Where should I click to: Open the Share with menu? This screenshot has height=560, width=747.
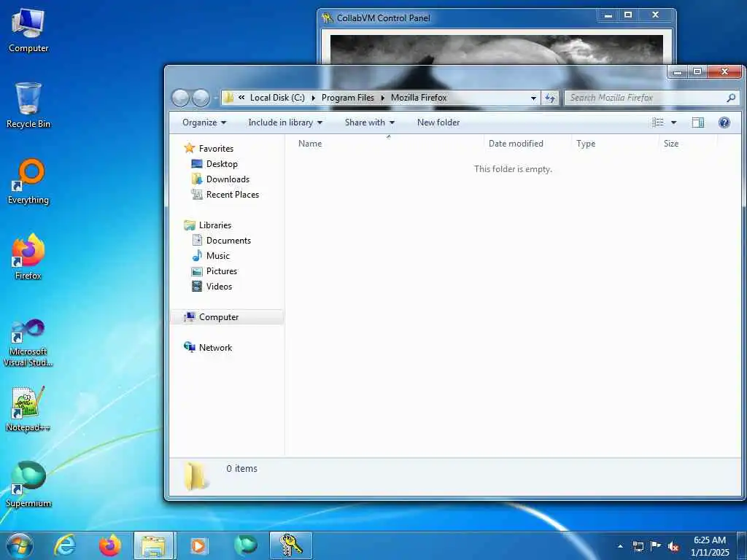pyautogui.click(x=369, y=122)
